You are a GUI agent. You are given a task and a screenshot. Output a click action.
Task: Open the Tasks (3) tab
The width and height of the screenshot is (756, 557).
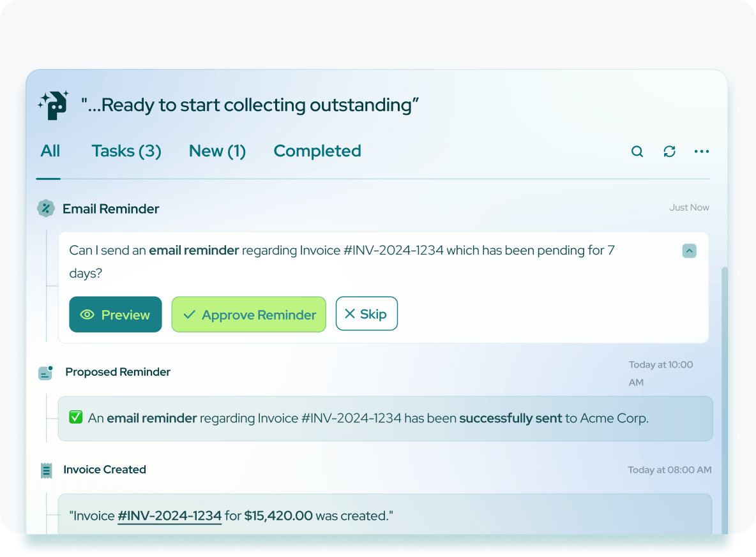click(126, 151)
